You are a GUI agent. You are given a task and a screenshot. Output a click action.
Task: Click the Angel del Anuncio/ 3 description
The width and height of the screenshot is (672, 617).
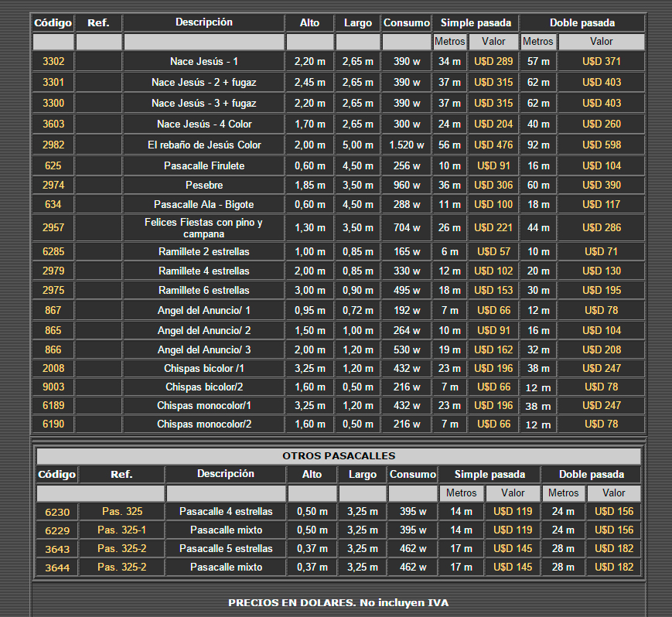[203, 349]
